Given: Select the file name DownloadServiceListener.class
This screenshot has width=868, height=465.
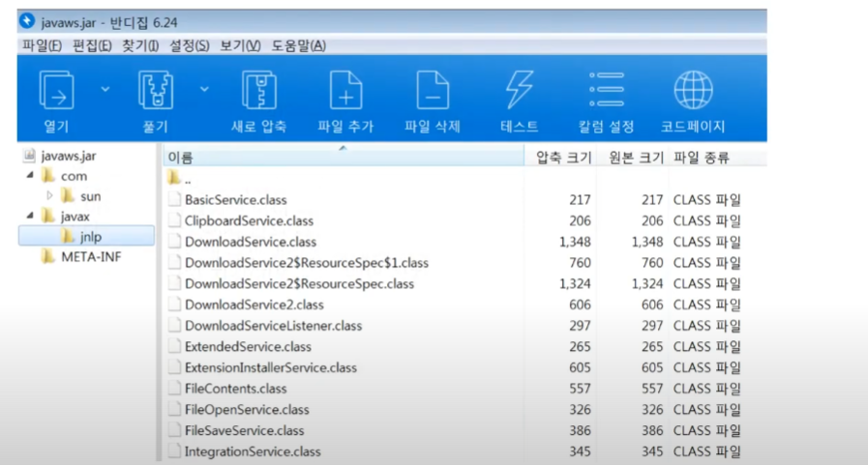Looking at the screenshot, I should pyautogui.click(x=274, y=326).
